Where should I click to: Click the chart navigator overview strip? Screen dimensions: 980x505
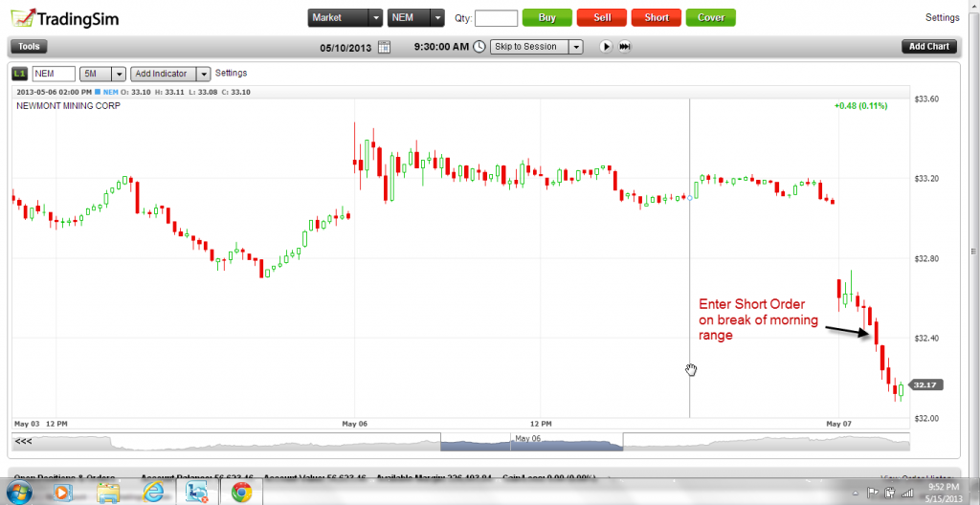[460, 442]
